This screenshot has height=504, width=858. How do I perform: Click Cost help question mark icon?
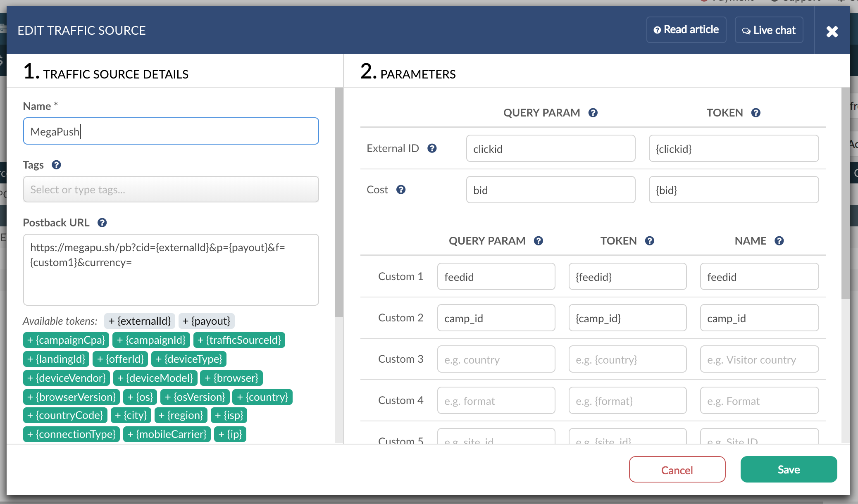coord(400,190)
